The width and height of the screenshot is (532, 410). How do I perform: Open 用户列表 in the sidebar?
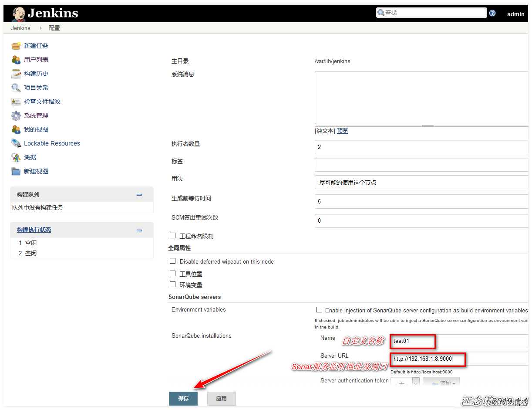pyautogui.click(x=36, y=60)
